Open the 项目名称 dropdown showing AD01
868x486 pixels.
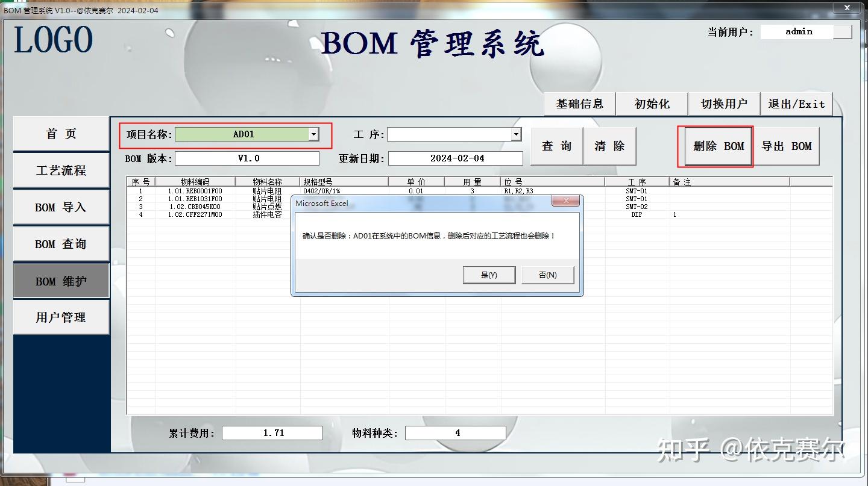click(x=313, y=134)
